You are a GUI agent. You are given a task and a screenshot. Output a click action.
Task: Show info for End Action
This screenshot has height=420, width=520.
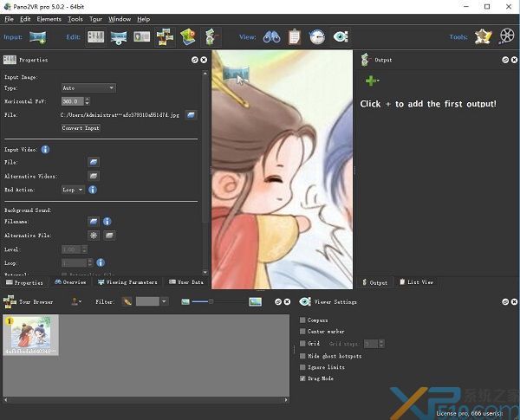pos(93,190)
